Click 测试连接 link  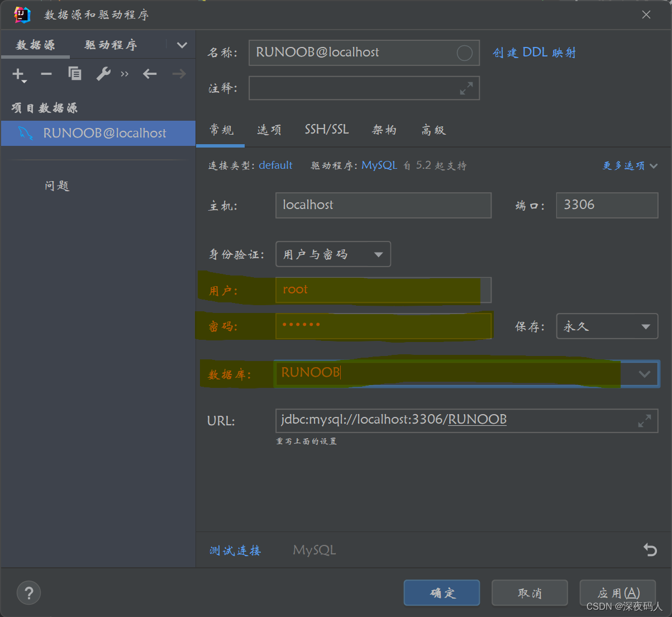coord(235,550)
